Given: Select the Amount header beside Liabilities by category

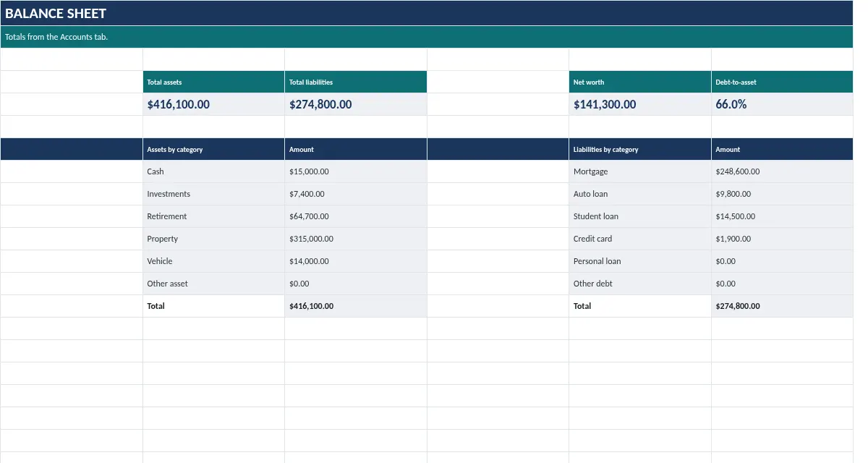Looking at the screenshot, I should click(782, 149).
